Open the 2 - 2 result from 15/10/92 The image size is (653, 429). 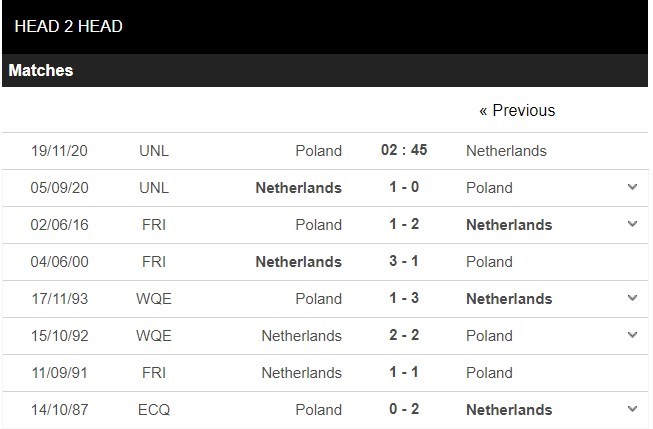click(404, 336)
